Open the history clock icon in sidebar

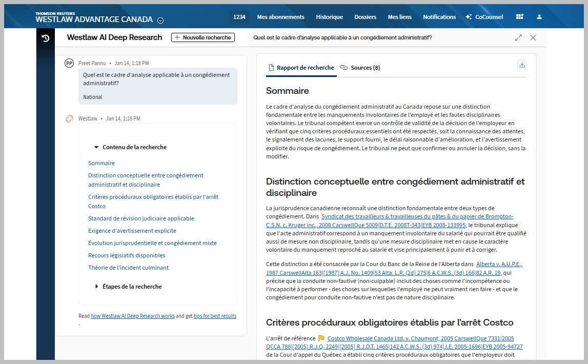(45, 38)
